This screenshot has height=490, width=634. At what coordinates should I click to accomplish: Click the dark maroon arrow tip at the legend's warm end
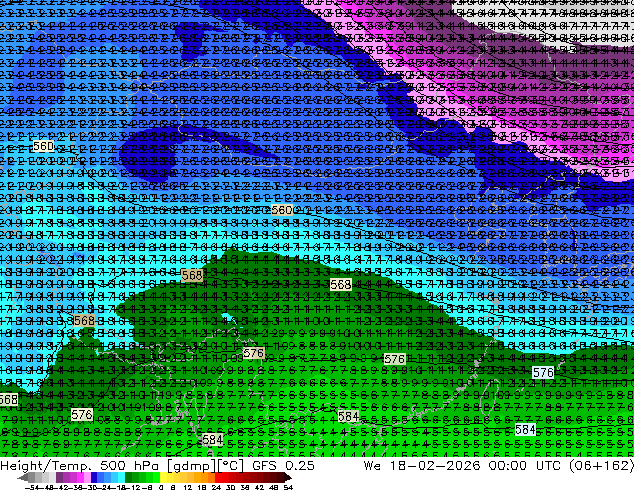(288, 478)
